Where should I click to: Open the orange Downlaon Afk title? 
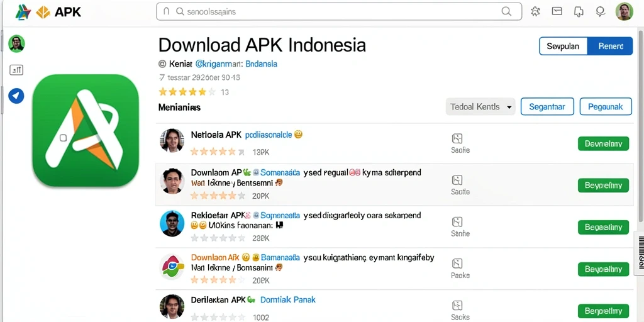[215, 257]
